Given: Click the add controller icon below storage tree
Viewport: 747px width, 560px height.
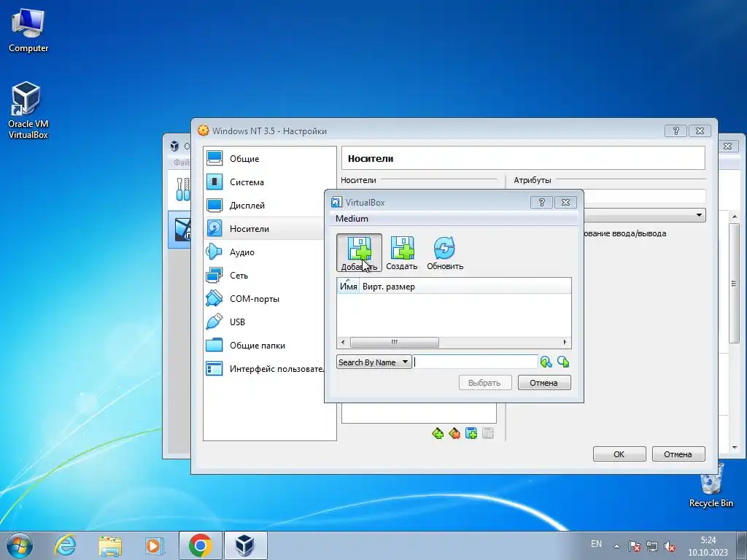Looking at the screenshot, I should click(x=438, y=433).
